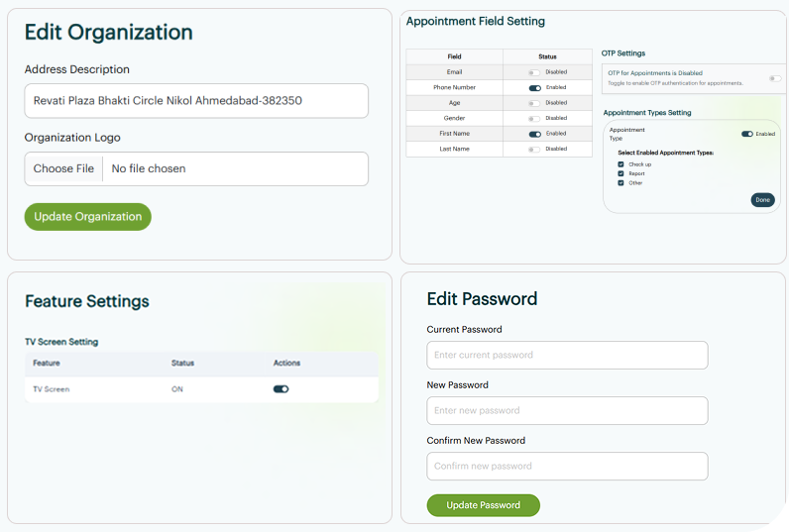
Task: Click the New Password input field
Action: coord(567,411)
